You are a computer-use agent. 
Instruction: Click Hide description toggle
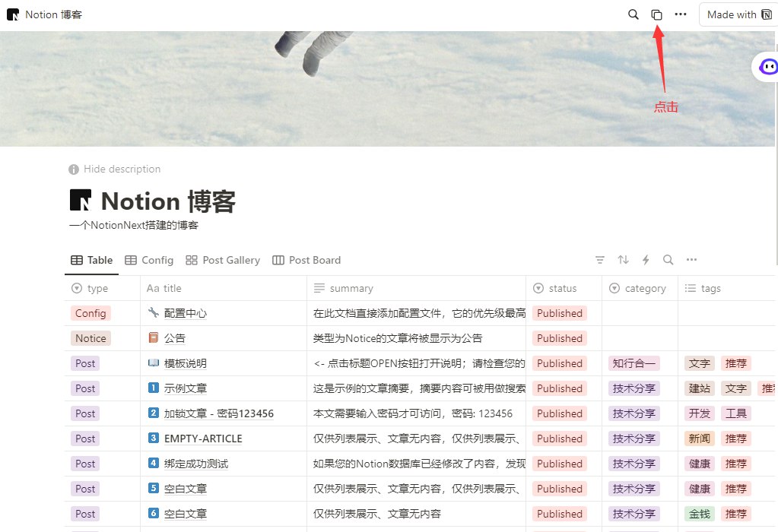pyautogui.click(x=115, y=169)
